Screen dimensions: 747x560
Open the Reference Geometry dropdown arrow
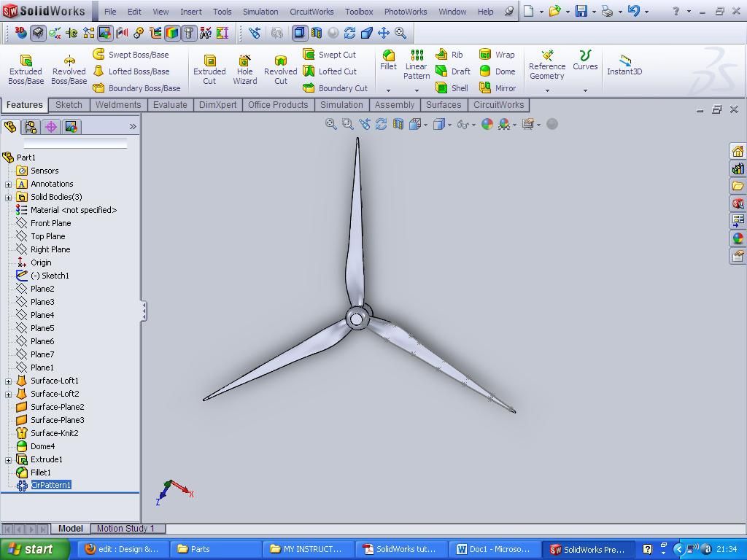(x=547, y=90)
